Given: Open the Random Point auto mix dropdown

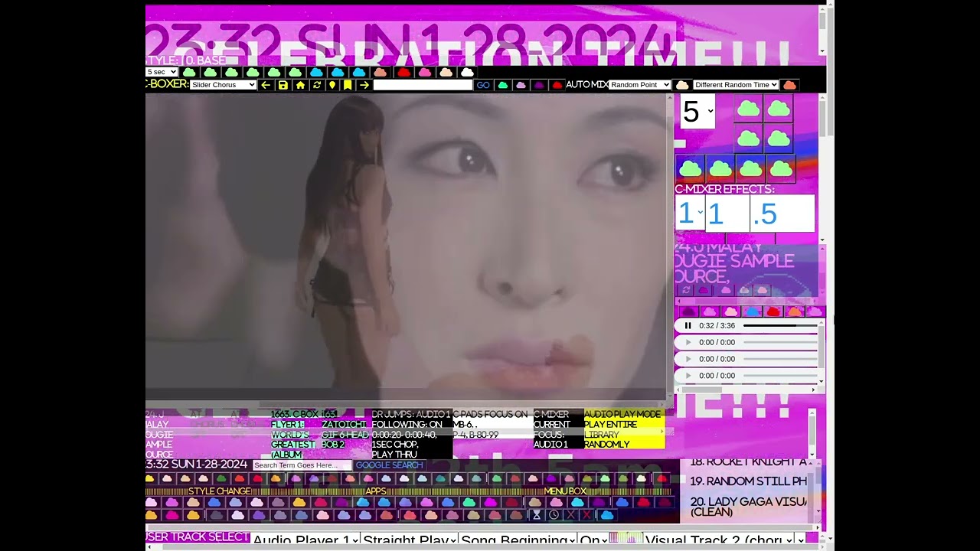Looking at the screenshot, I should coord(640,85).
